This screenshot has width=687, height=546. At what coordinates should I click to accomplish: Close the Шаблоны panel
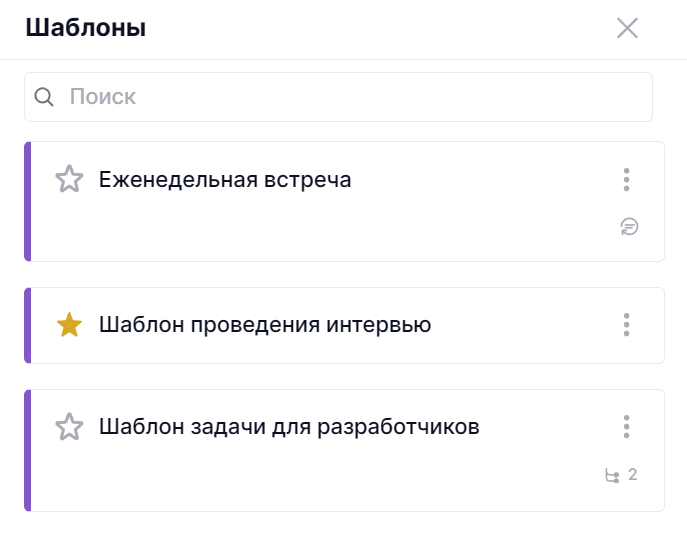[x=627, y=28]
